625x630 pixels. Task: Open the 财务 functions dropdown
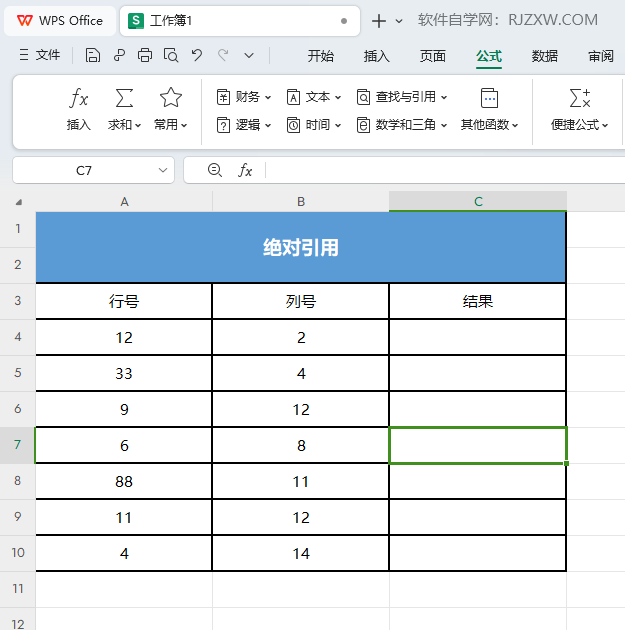tap(244, 97)
